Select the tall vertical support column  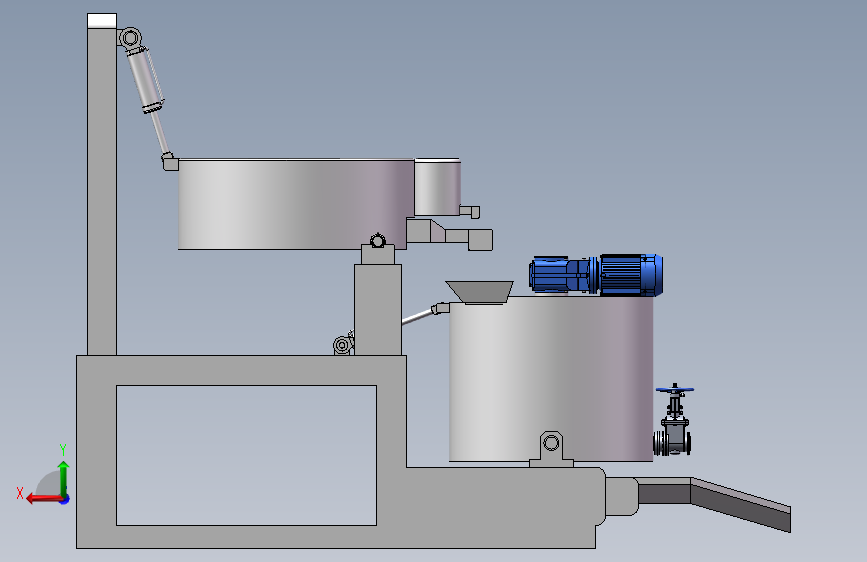click(102, 191)
